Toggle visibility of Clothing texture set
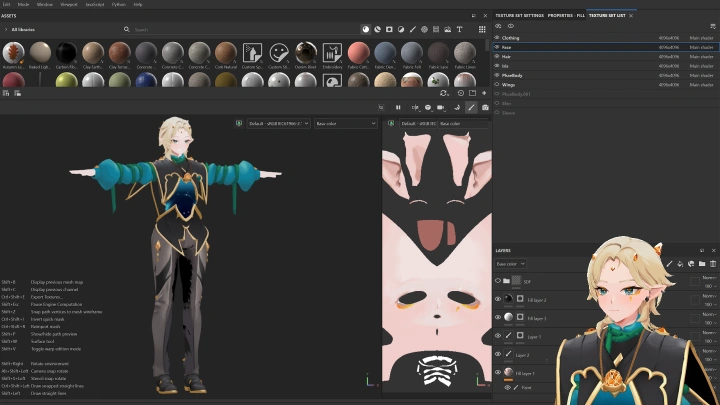This screenshot has height=405, width=720. [x=497, y=38]
